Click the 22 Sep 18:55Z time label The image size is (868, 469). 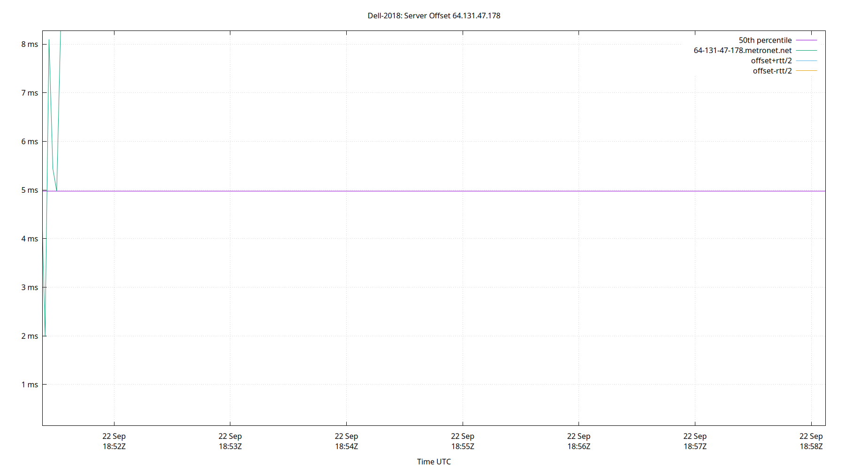[x=463, y=441]
